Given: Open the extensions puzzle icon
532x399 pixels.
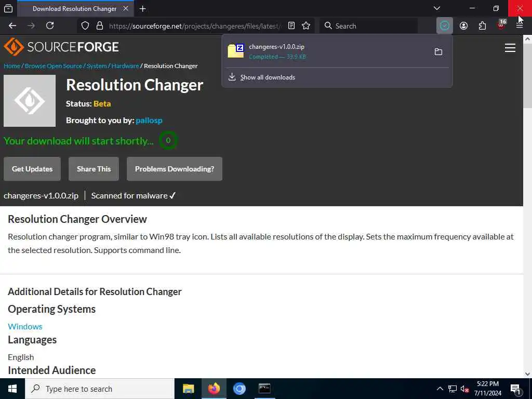Looking at the screenshot, I should [x=482, y=26].
